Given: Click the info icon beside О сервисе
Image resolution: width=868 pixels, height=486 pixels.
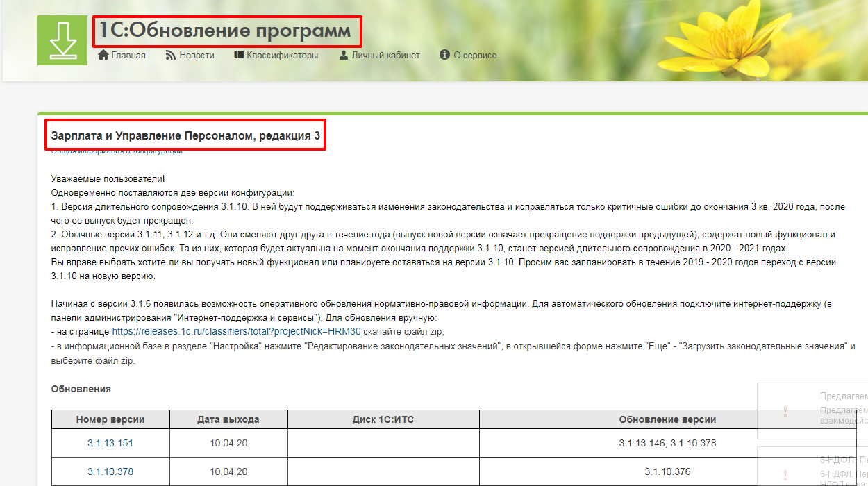Looking at the screenshot, I should [x=445, y=55].
